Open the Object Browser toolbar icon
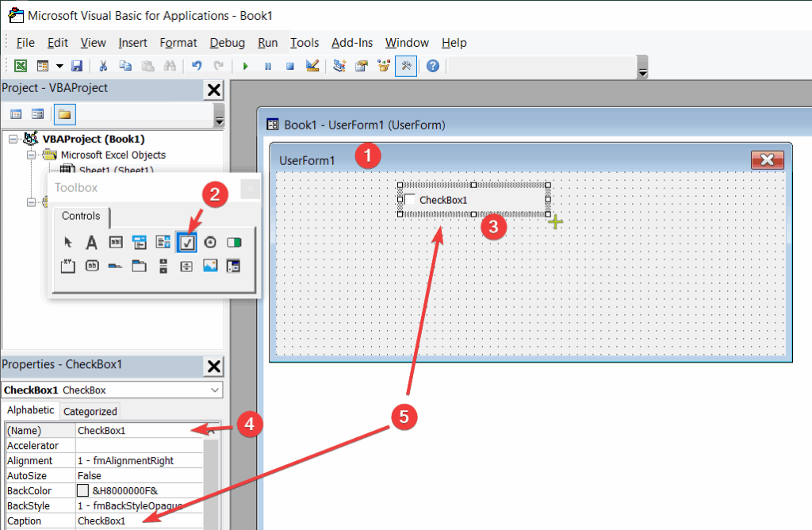812x530 pixels. [384, 66]
